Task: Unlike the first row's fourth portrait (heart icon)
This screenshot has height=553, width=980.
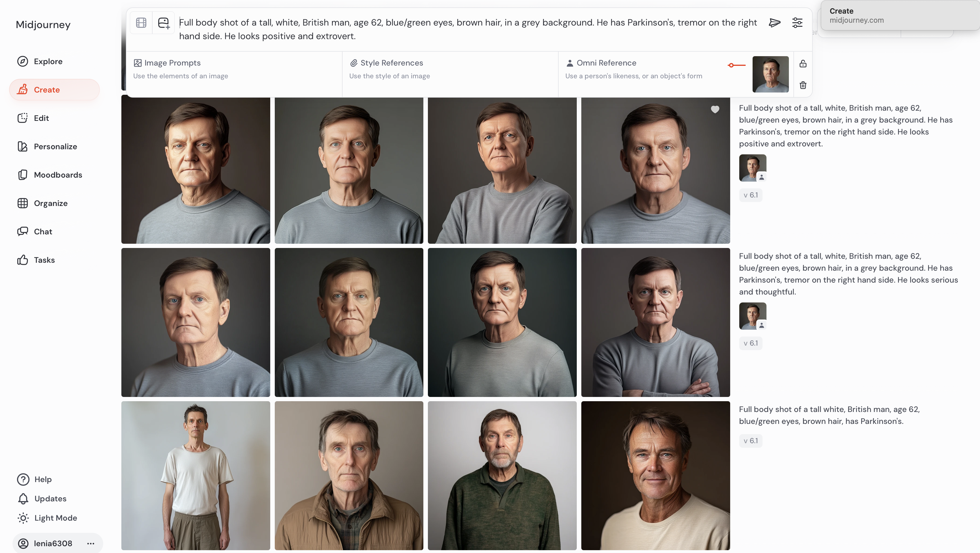Action: click(x=715, y=110)
